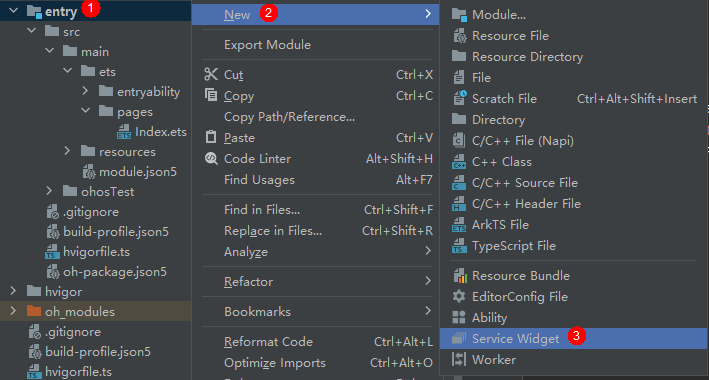Select entry's build-profile.json5 file
Screen dimensions: 709x380
point(116,232)
